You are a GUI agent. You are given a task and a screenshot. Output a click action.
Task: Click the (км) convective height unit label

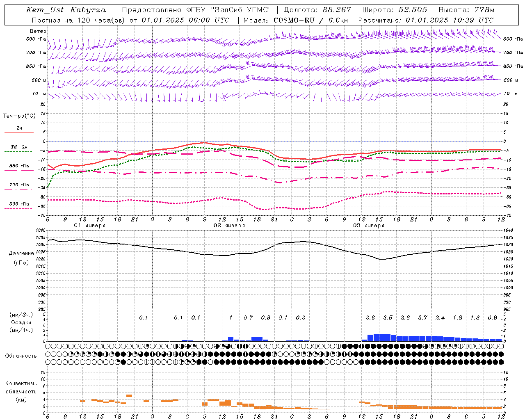[x=21, y=399]
